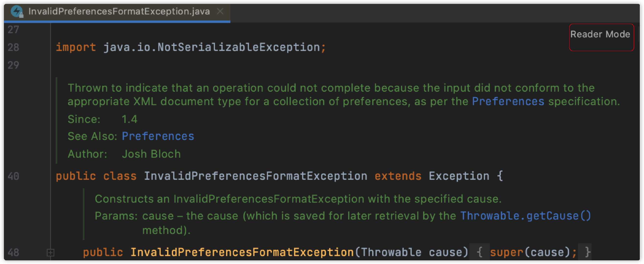Toggle Reader Mode in the editor
644x264 pixels.
[600, 34]
